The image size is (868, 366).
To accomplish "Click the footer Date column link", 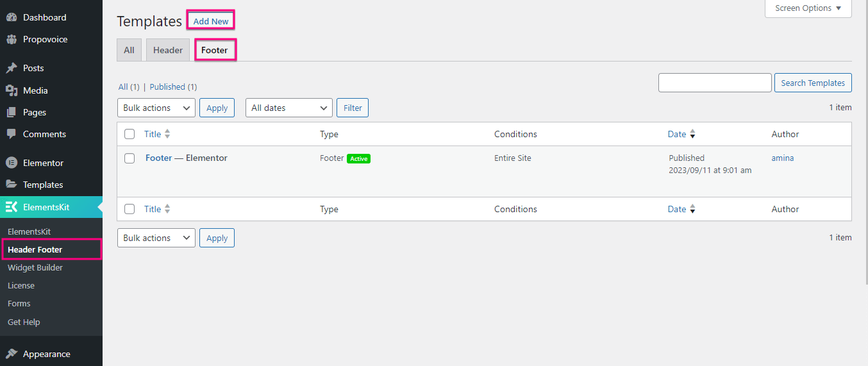I will tap(677, 209).
